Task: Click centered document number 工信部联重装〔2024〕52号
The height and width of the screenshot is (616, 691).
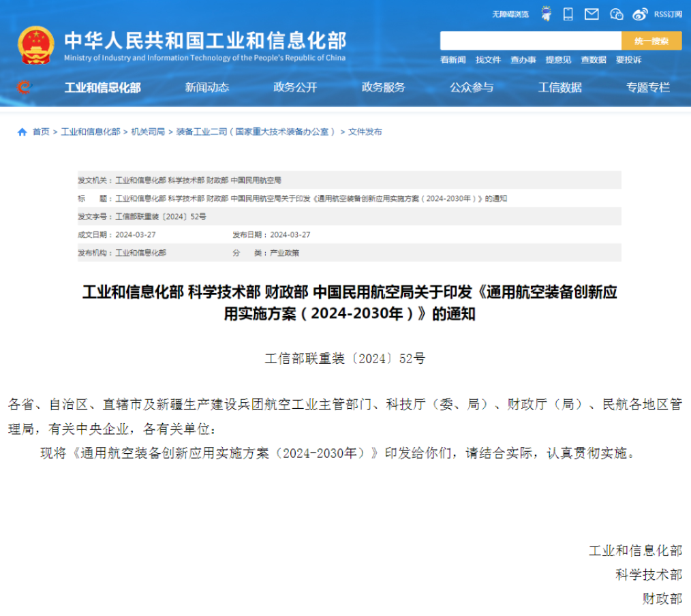Action: (345, 358)
